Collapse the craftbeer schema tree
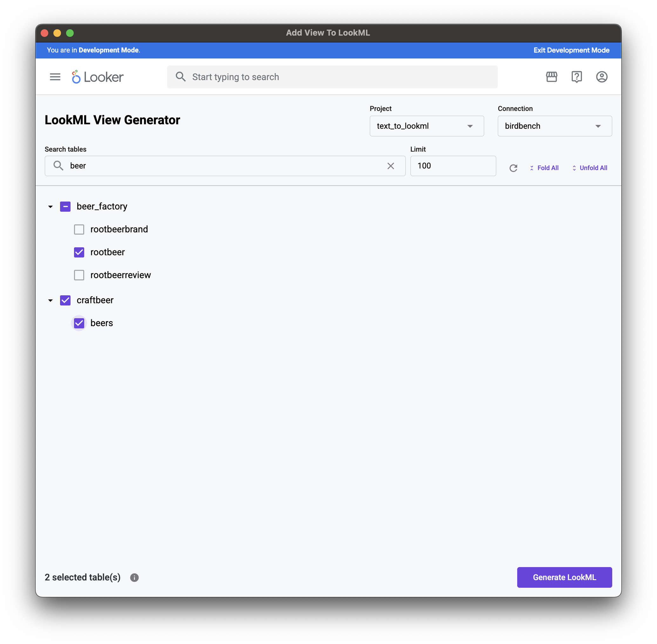This screenshot has width=657, height=644. point(51,300)
